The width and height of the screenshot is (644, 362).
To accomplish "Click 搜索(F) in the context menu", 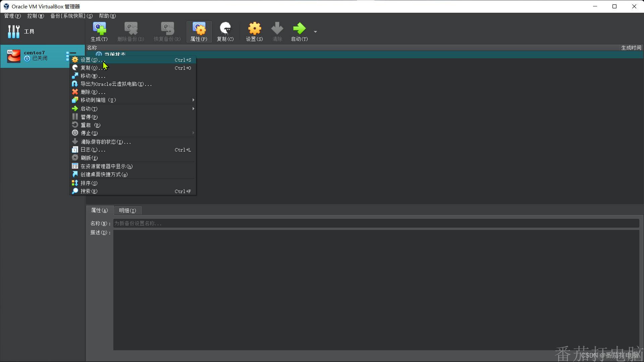I will click(133, 191).
